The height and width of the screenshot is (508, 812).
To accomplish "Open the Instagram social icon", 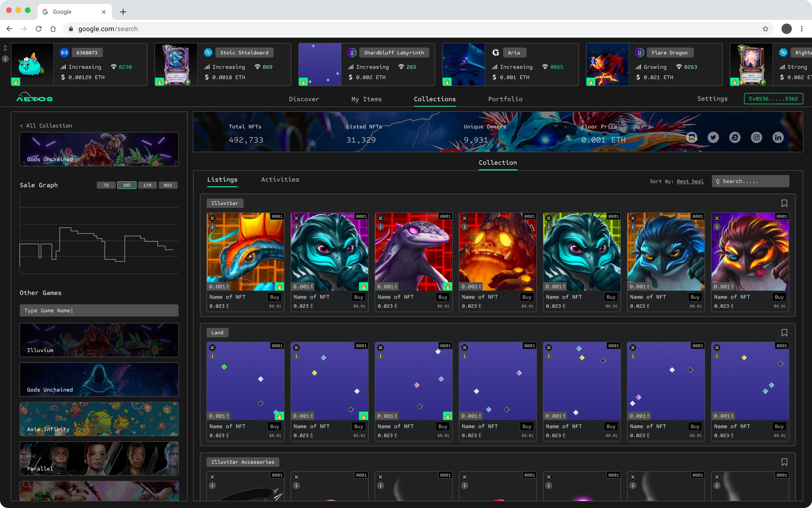I will coord(756,137).
